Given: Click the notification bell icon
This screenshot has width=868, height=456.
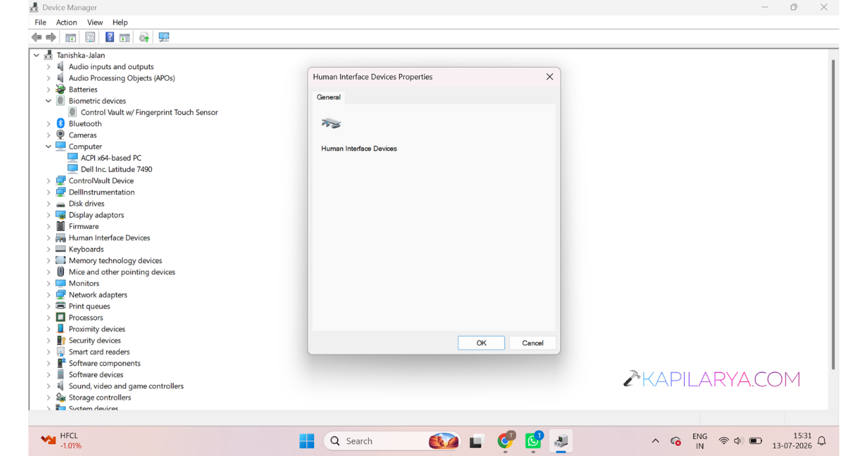Looking at the screenshot, I should (822, 441).
